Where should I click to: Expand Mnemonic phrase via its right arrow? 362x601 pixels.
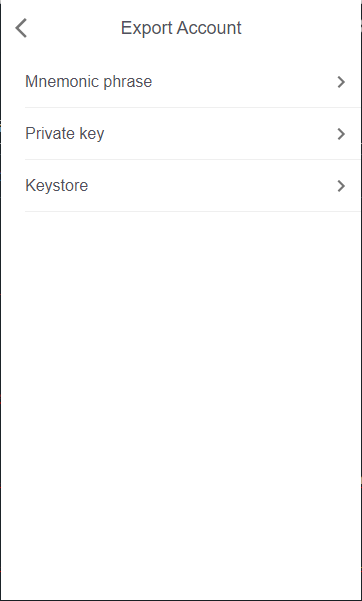tap(341, 82)
